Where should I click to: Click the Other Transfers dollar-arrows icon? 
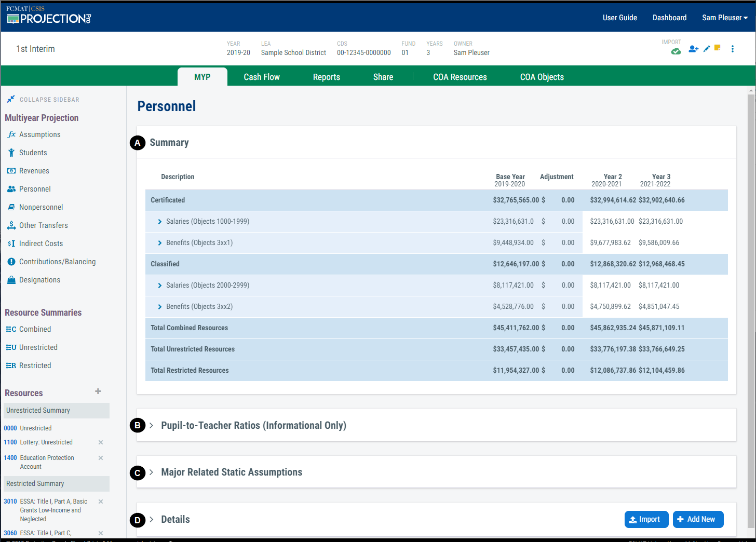pos(11,225)
